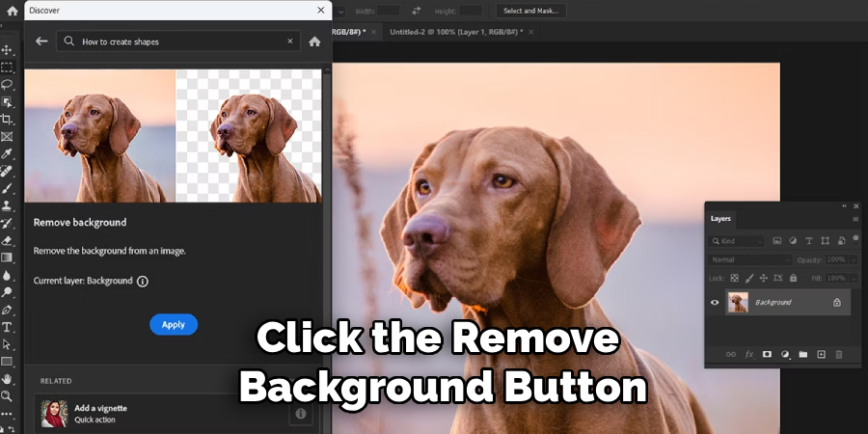Select the Blur tool

pos(7,275)
